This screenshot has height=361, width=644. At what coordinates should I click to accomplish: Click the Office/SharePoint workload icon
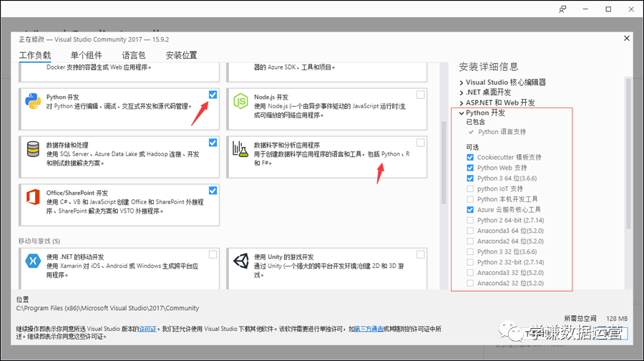[33, 197]
